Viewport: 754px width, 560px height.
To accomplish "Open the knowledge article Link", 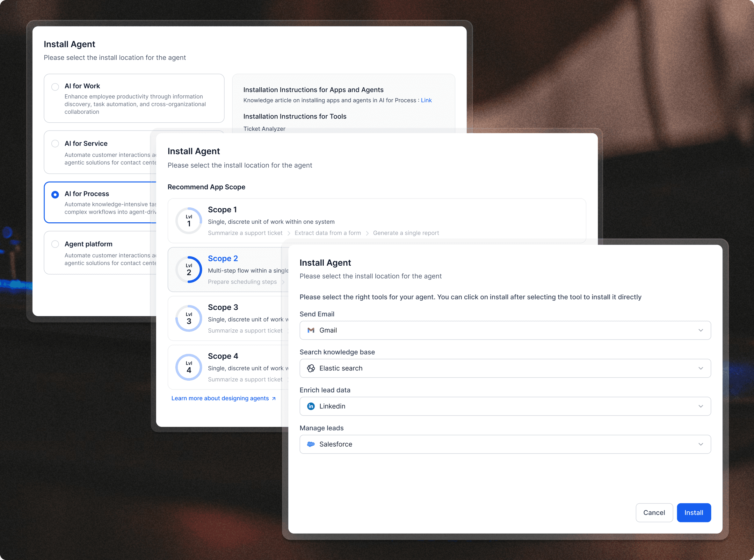I will (426, 100).
